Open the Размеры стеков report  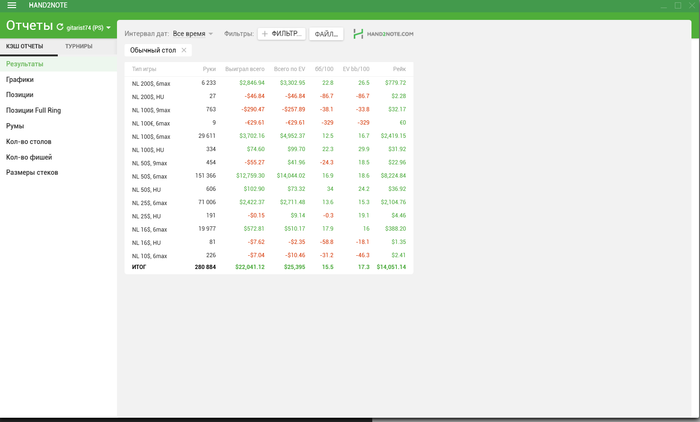tap(58, 172)
